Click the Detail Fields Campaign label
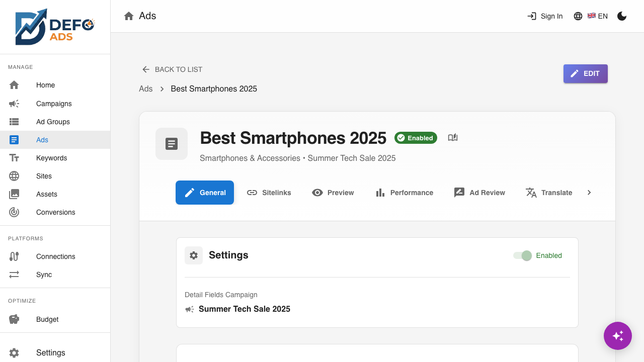Image resolution: width=644 pixels, height=362 pixels. click(x=221, y=295)
